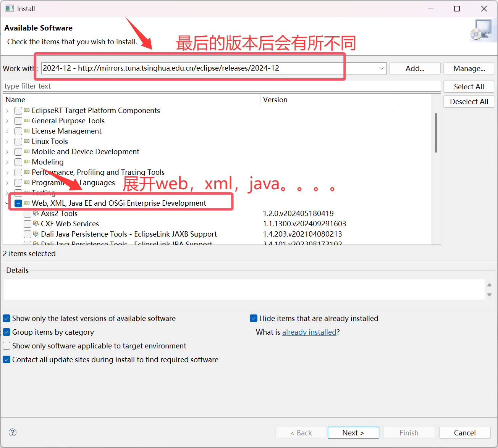
Task: Click feature icon beside Axis2 Tools
Action: pyautogui.click(x=36, y=213)
